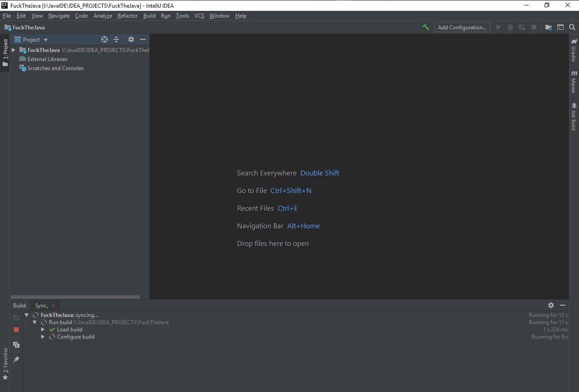Click Scroll from Source target icon
This screenshot has width=579, height=392.
[104, 39]
